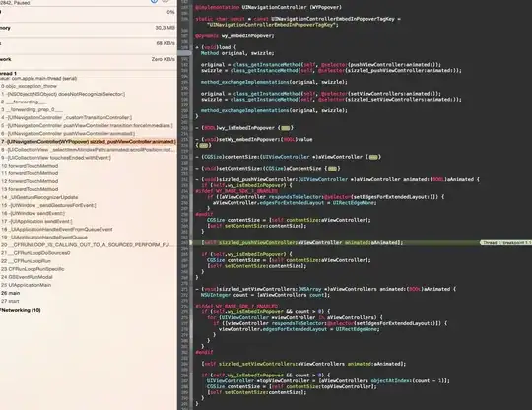Unfold collapsed setContentSize:aContentSize method body
Image resolution: width=532 pixels, height=410 pixels.
[x=333, y=169]
